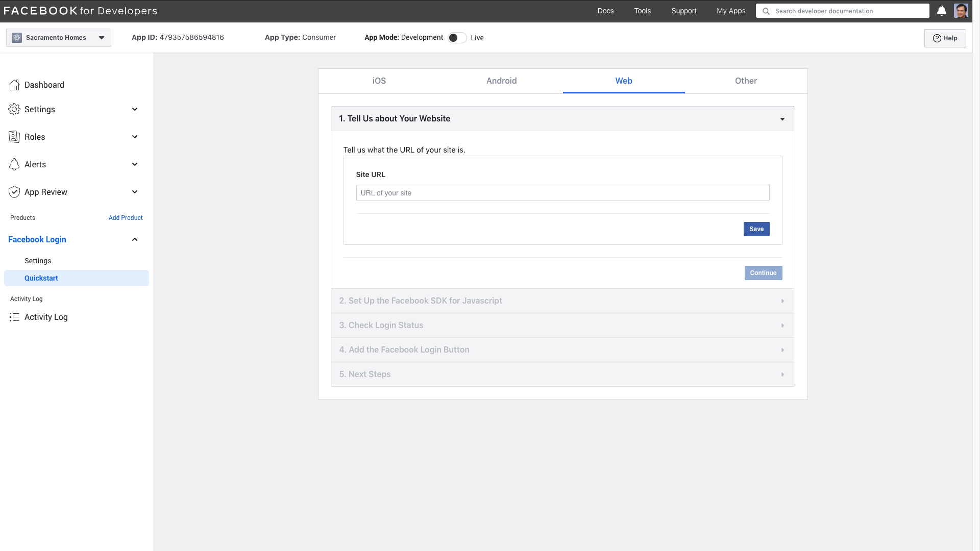980x551 pixels.
Task: Click the Settings gear icon in sidebar
Action: point(14,109)
